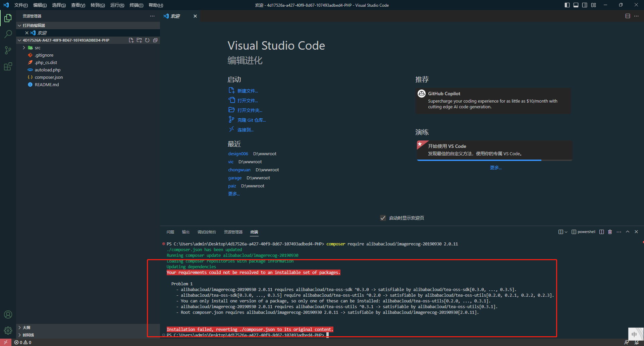
Task: Open editor more actions menu
Action: click(636, 16)
